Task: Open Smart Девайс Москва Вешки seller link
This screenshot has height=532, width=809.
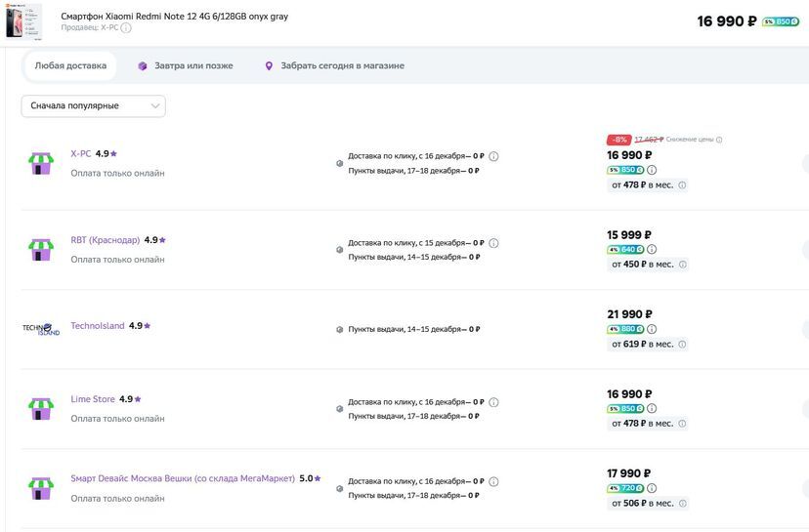Action: tap(184, 478)
